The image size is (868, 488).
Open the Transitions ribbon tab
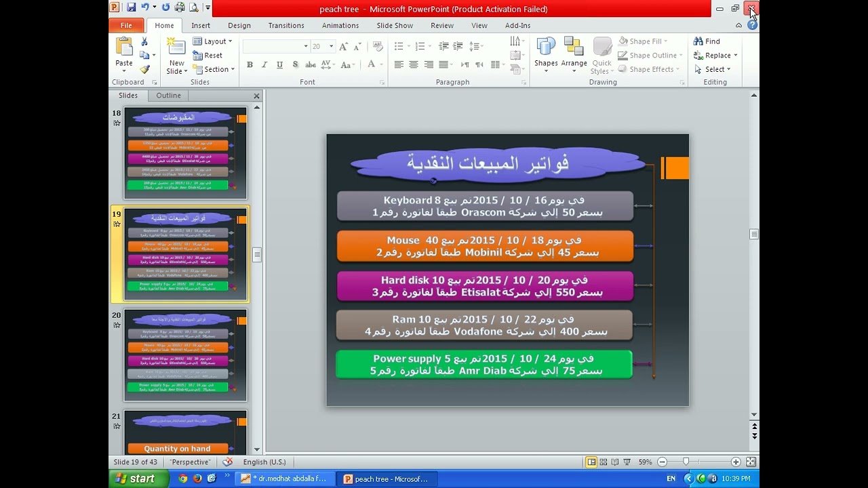[286, 26]
